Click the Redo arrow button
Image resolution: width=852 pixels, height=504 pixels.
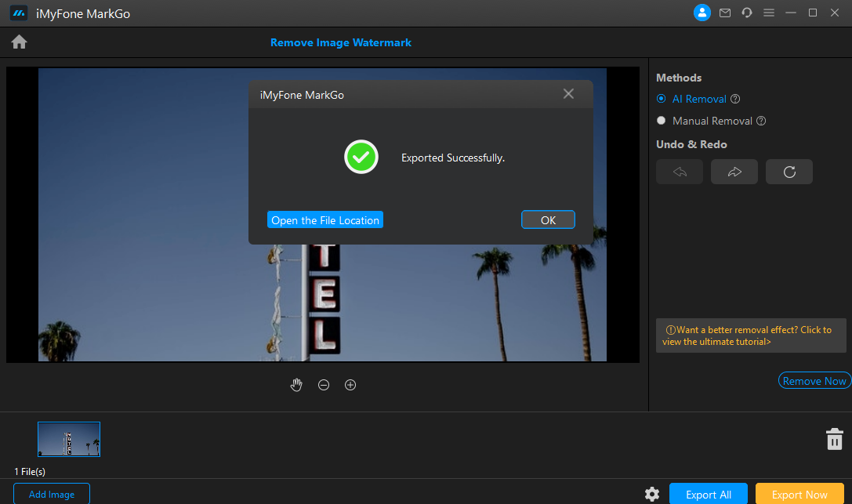click(734, 172)
